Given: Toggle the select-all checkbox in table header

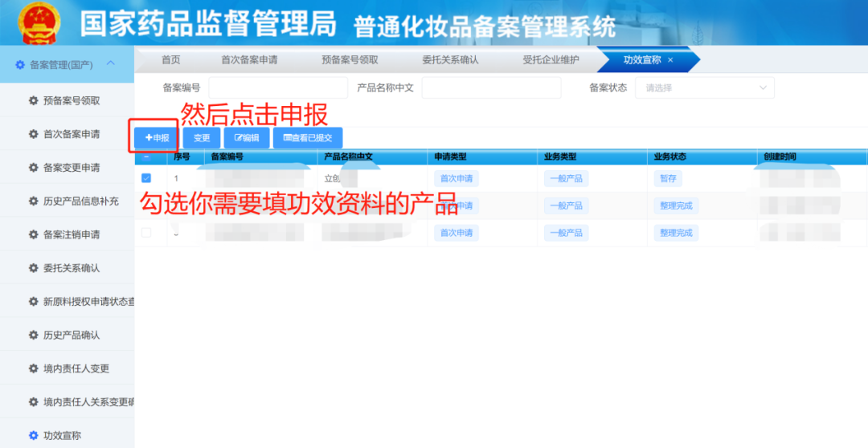Looking at the screenshot, I should [146, 157].
